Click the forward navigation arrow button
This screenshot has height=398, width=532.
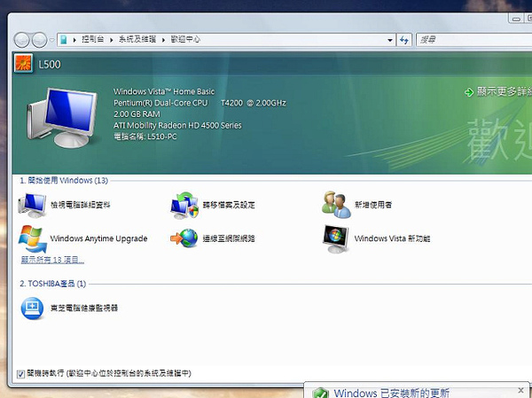pos(39,40)
